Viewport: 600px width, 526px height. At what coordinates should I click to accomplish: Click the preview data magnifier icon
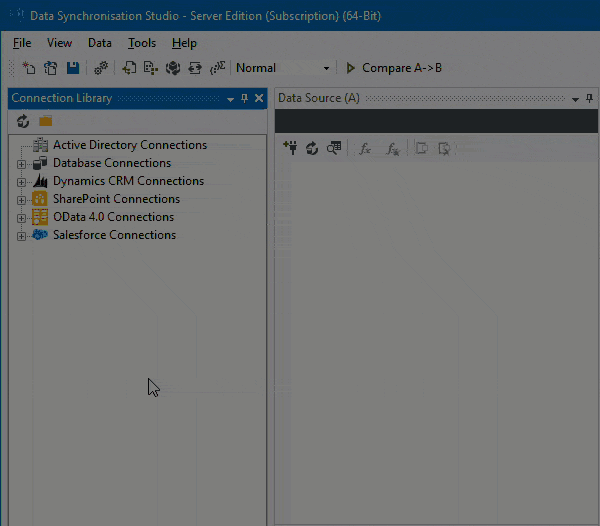pyautogui.click(x=334, y=148)
